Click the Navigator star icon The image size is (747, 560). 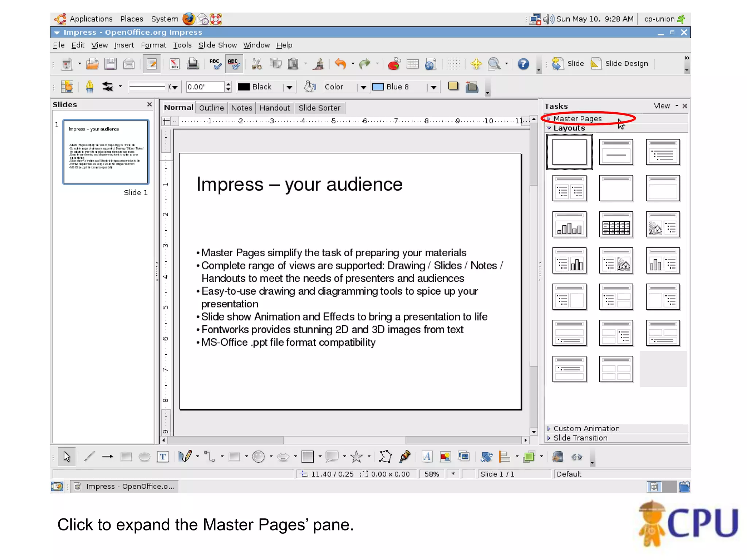[476, 64]
